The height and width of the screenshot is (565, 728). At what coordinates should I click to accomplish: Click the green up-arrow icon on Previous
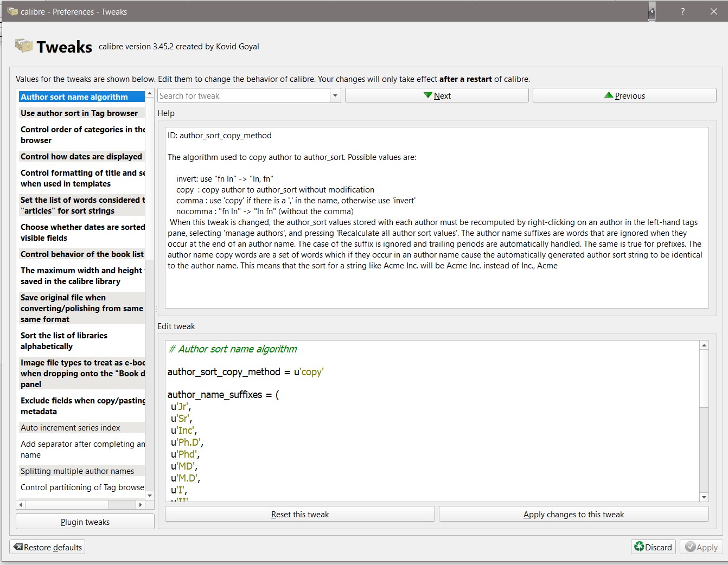click(x=609, y=95)
